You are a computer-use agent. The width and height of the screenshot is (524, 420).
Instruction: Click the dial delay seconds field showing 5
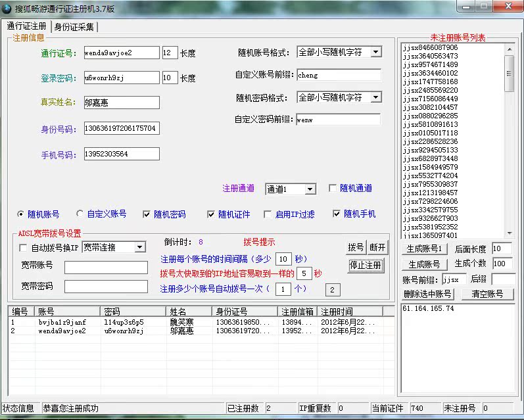304,273
